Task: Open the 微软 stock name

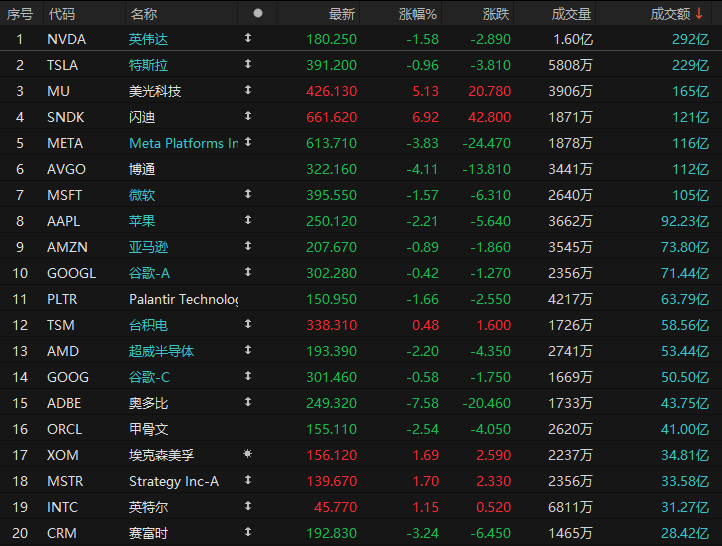Action: click(142, 195)
